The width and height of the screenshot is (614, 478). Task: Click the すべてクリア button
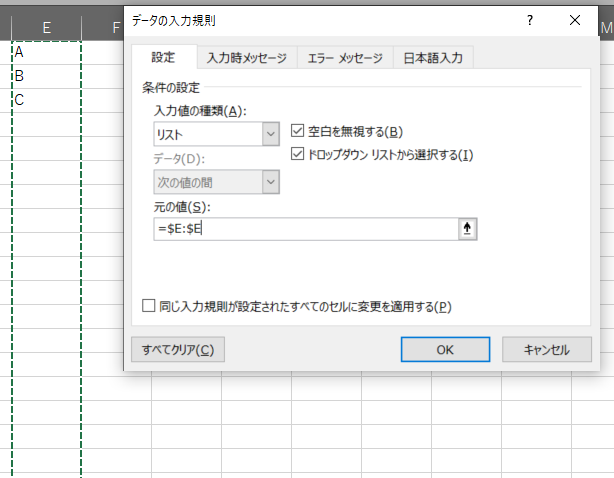point(178,350)
